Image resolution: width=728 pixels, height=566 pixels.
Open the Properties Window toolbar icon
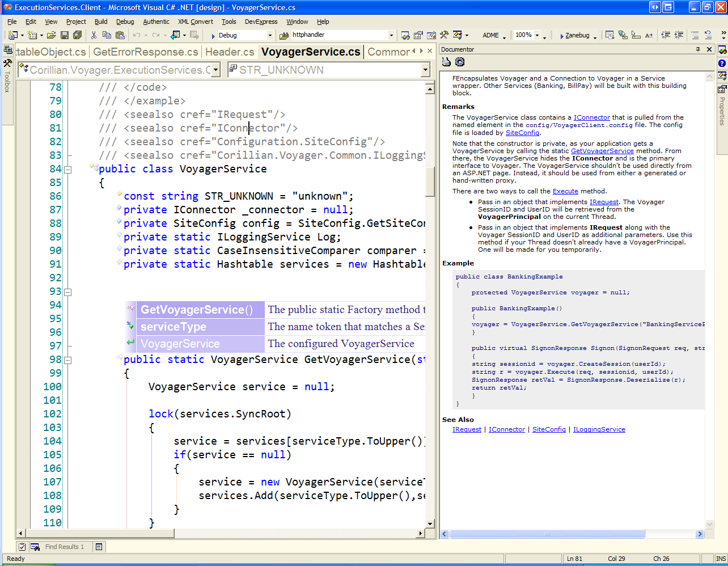point(418,35)
